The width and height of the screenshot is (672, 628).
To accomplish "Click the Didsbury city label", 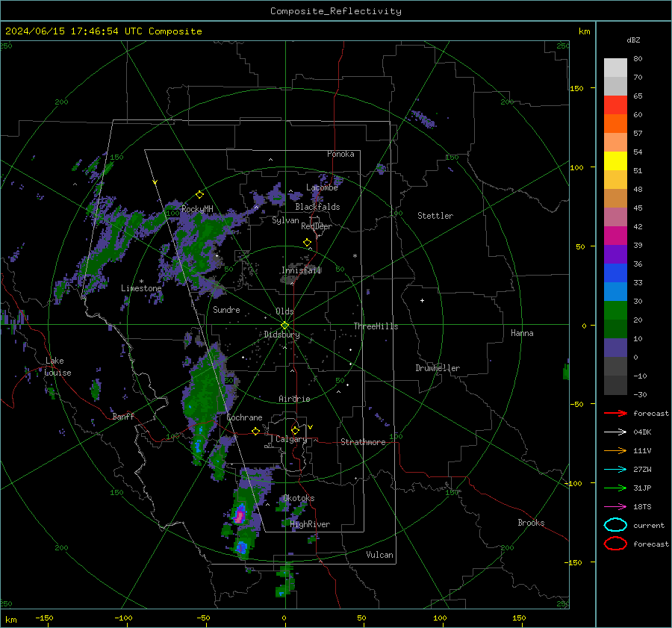I will [x=281, y=335].
